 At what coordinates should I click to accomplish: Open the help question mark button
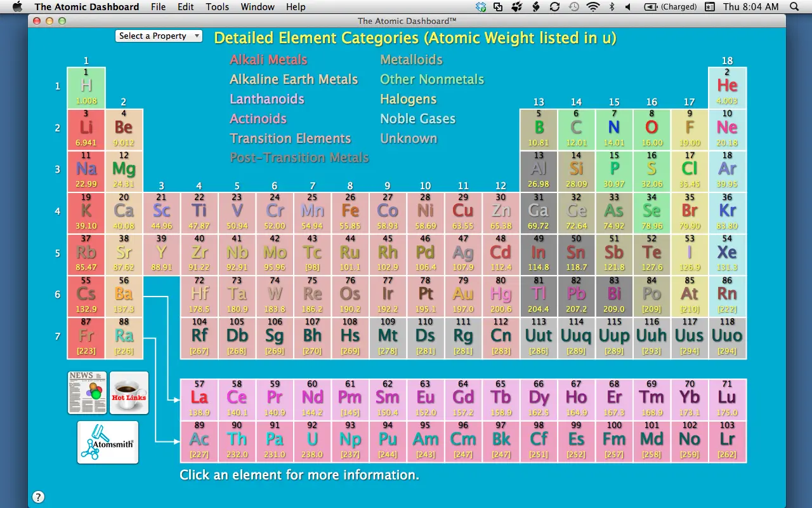(38, 497)
